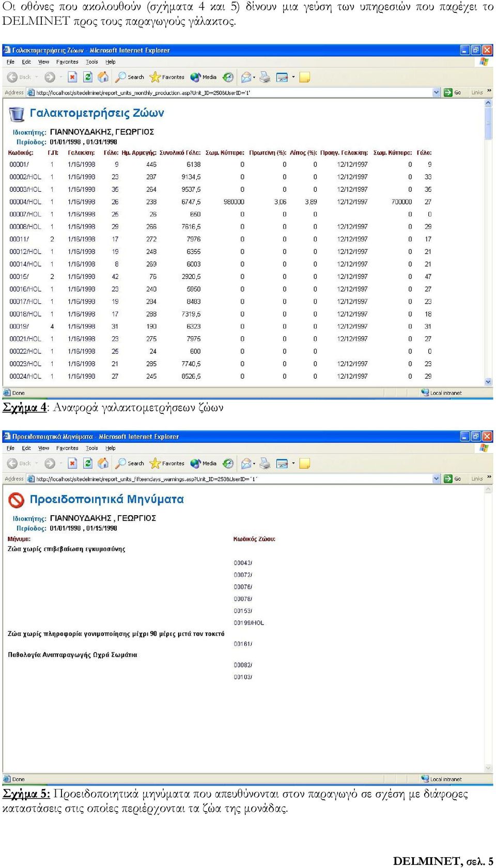Open File menu in Γαλακτομετρήσεις Ζώων window
This screenshot has height=868, width=496.
pyautogui.click(x=10, y=62)
